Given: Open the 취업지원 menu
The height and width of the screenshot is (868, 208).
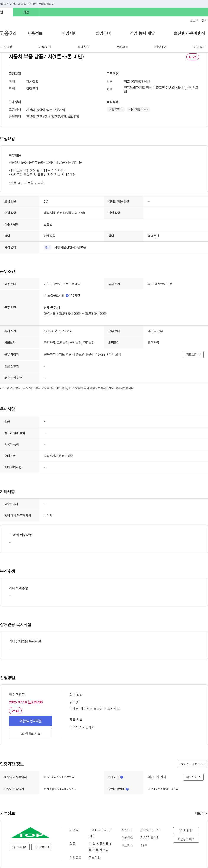Looking at the screenshot, I should (69, 33).
